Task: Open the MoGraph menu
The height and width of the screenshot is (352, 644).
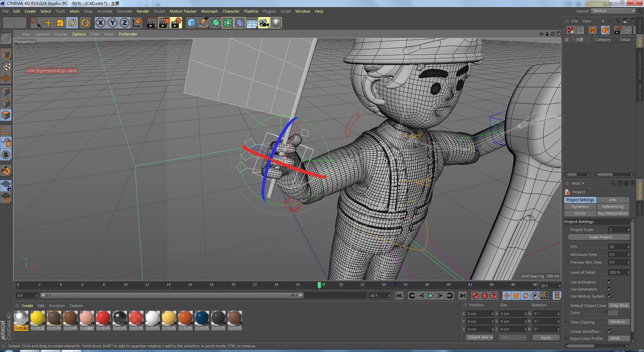Action: click(x=209, y=11)
